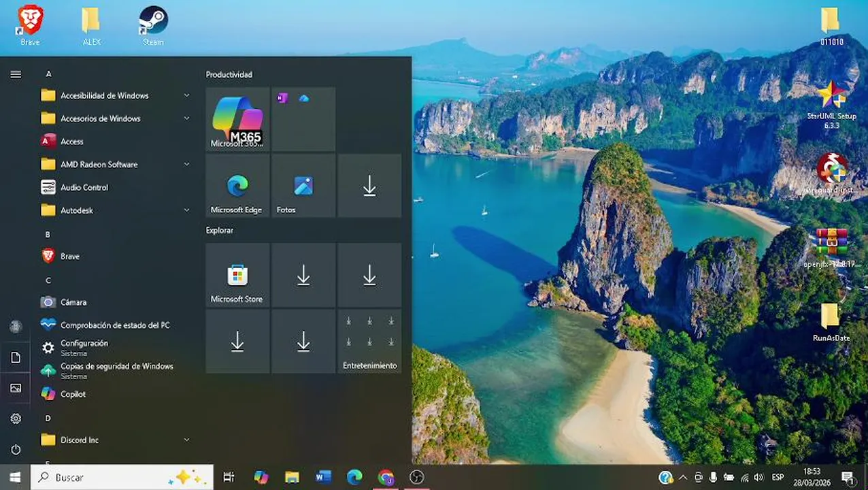Screen dimensions: 868x490
Task: Show hidden tray icons chevron
Action: (x=683, y=478)
